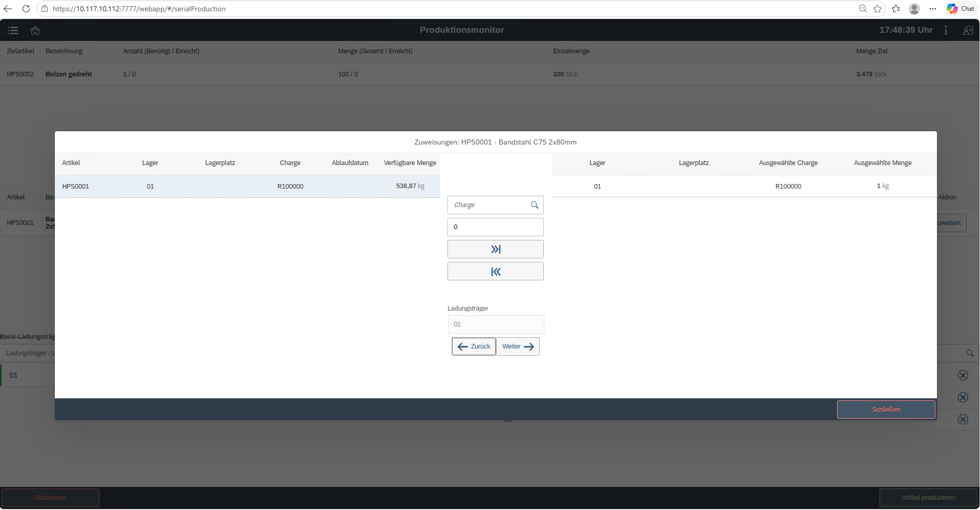Viewport: 980px width, 510px height.
Task: Search with the Charge field magnifier icon
Action: point(535,205)
